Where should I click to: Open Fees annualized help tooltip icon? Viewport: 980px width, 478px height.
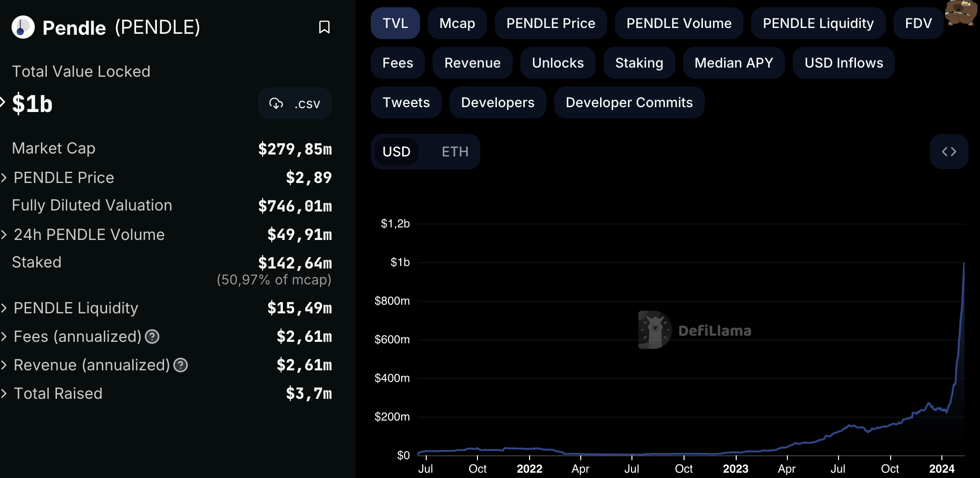click(x=152, y=337)
